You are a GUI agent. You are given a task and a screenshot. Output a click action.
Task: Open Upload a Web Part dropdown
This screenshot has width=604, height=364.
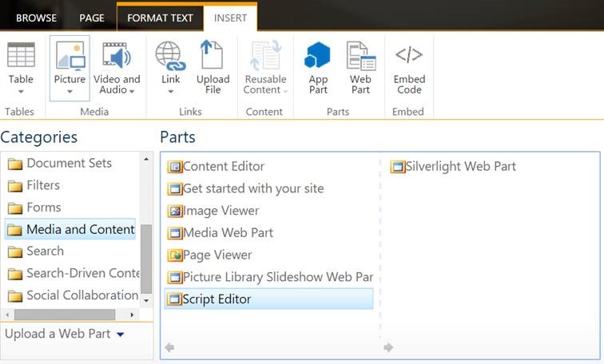point(120,334)
